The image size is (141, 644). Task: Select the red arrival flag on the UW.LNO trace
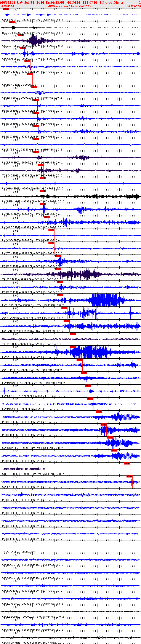pos(129,476)
